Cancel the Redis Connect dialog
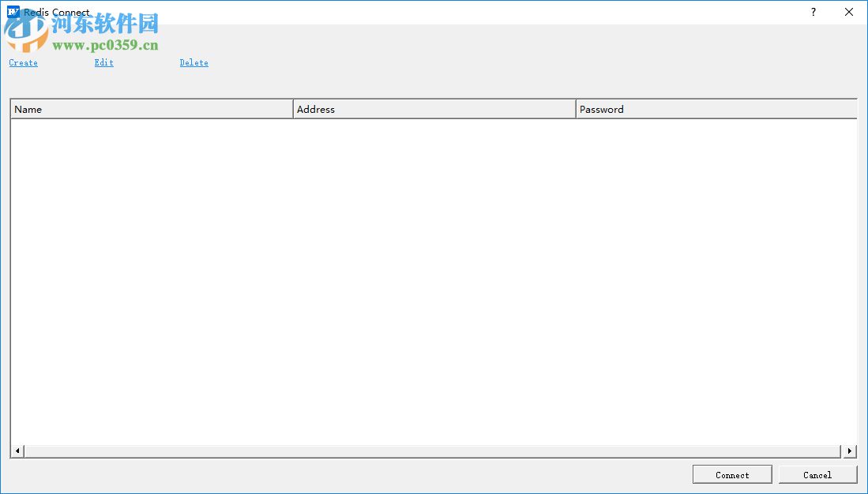The height and width of the screenshot is (494, 868). (817, 474)
